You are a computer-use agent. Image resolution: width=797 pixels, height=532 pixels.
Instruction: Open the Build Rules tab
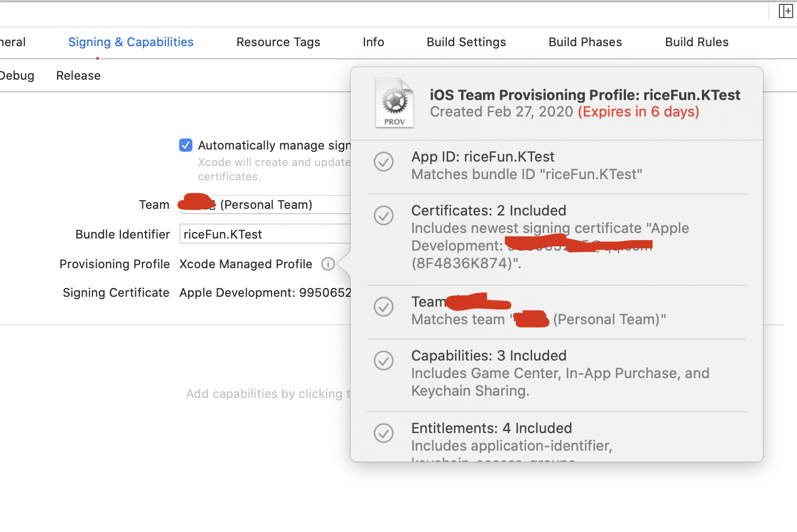(x=696, y=42)
